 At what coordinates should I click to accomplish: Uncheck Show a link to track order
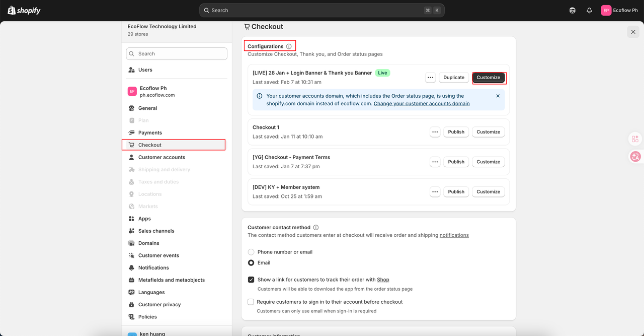point(251,280)
